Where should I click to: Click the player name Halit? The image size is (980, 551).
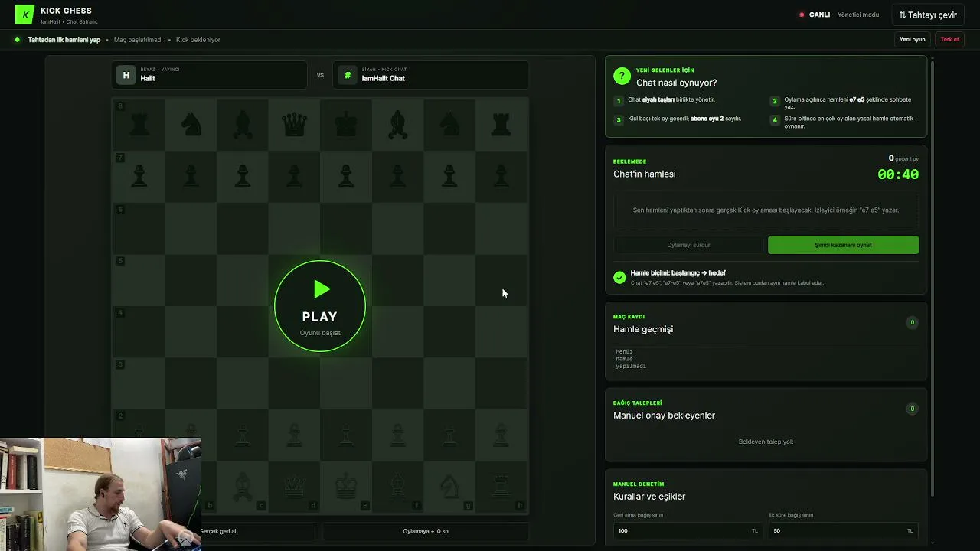click(x=148, y=78)
